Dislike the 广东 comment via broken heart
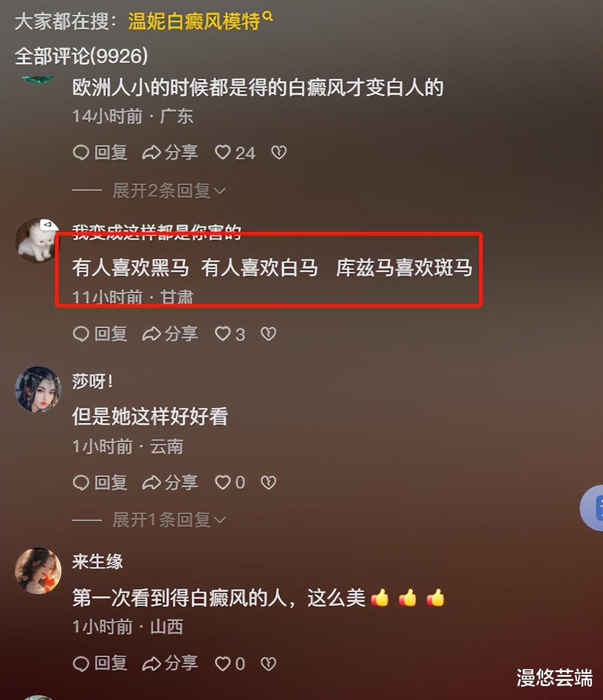This screenshot has width=603, height=700. tap(279, 153)
